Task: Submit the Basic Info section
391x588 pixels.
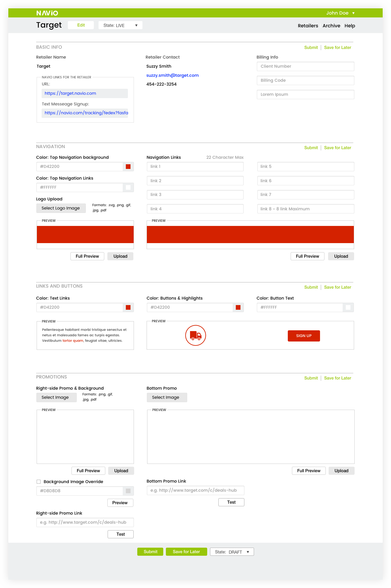Action: [311, 47]
